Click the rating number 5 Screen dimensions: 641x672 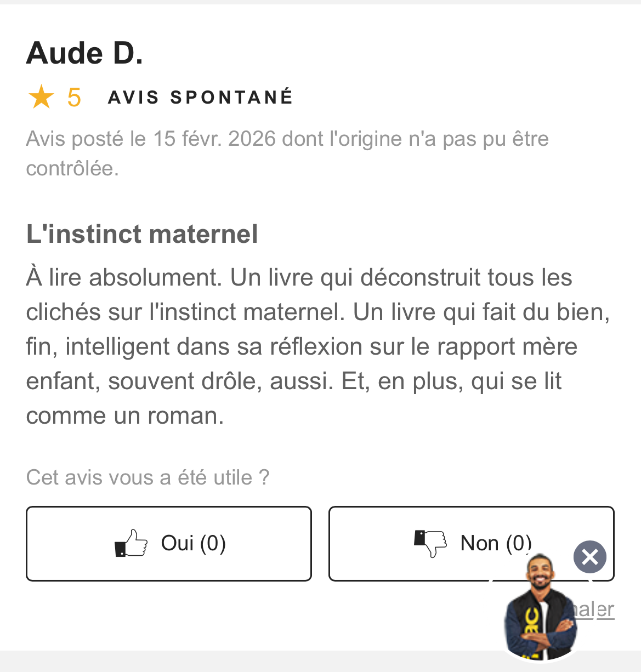click(x=74, y=98)
